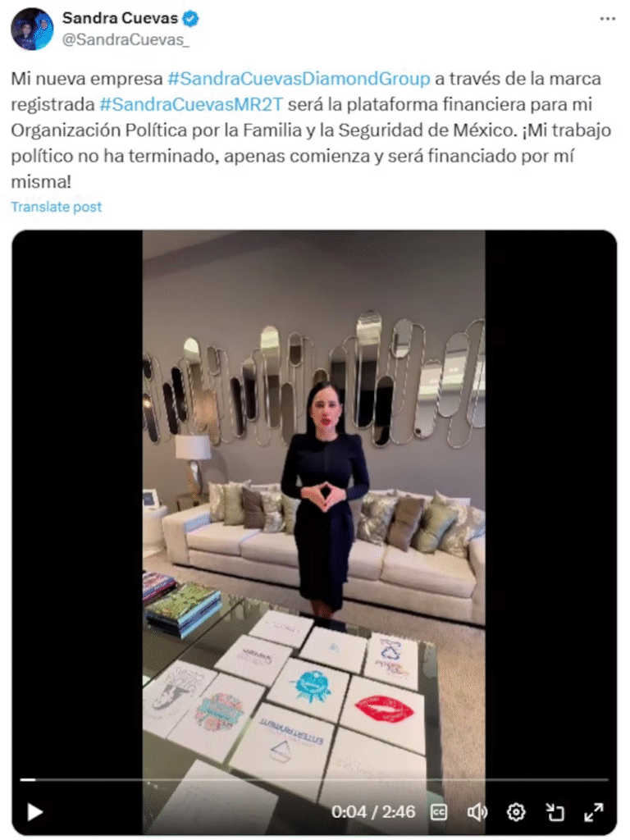
Task: Open video settings via the gear icon
Action: 516,812
